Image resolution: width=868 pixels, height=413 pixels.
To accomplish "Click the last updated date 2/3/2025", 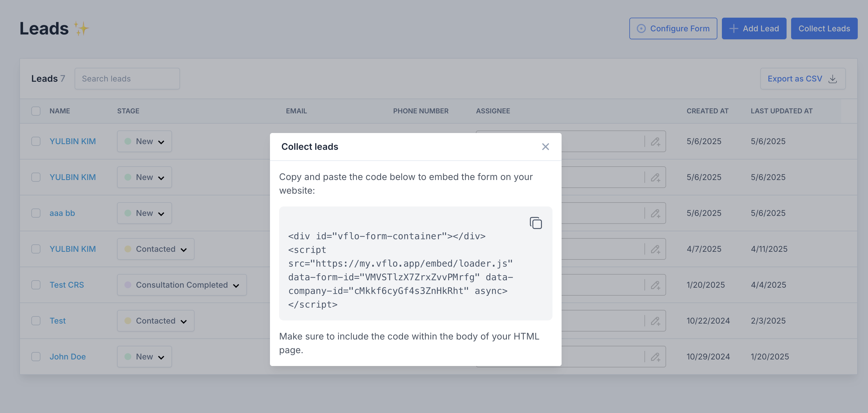I will [x=768, y=321].
